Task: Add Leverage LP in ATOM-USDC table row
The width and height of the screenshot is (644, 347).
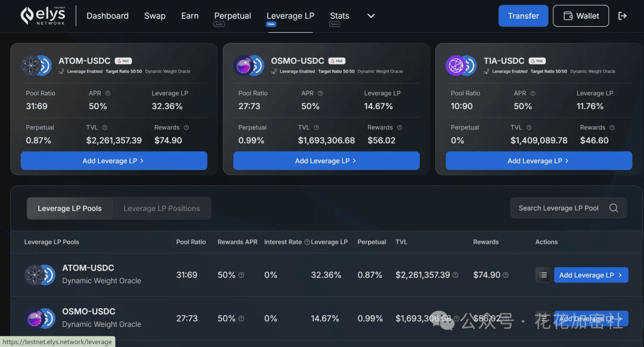Action: 591,275
